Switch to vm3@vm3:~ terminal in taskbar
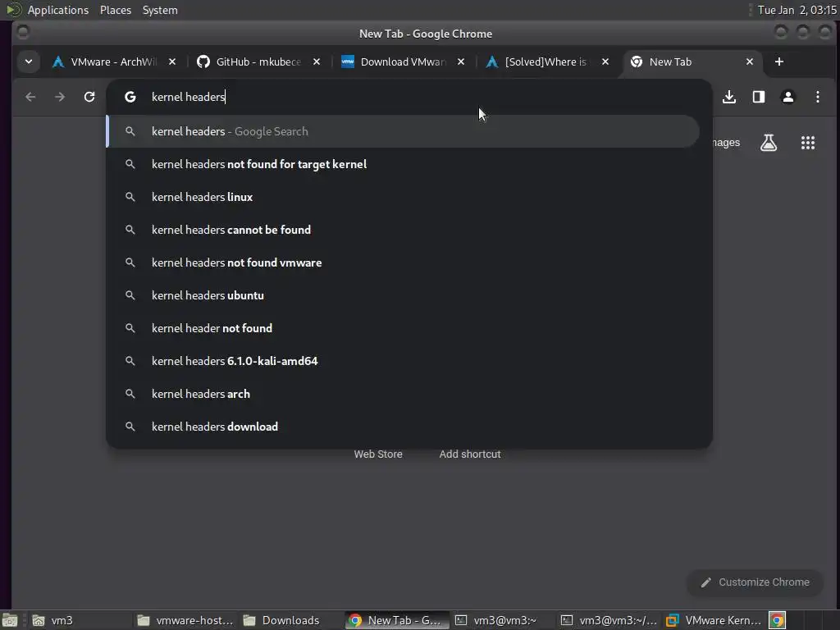Viewport: 840px width, 630px height. pyautogui.click(x=503, y=620)
